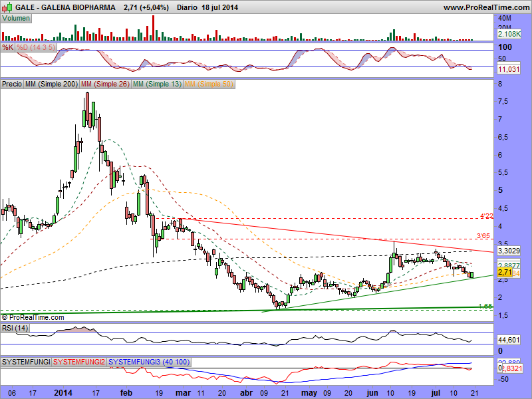Image resolution: width=532 pixels, height=399 pixels.
Task: Click the 2.108K volume value box
Action: point(509,34)
